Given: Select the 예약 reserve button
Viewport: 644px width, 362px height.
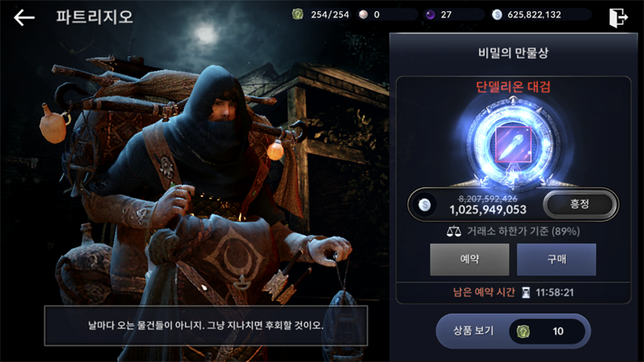Looking at the screenshot, I should 469,259.
